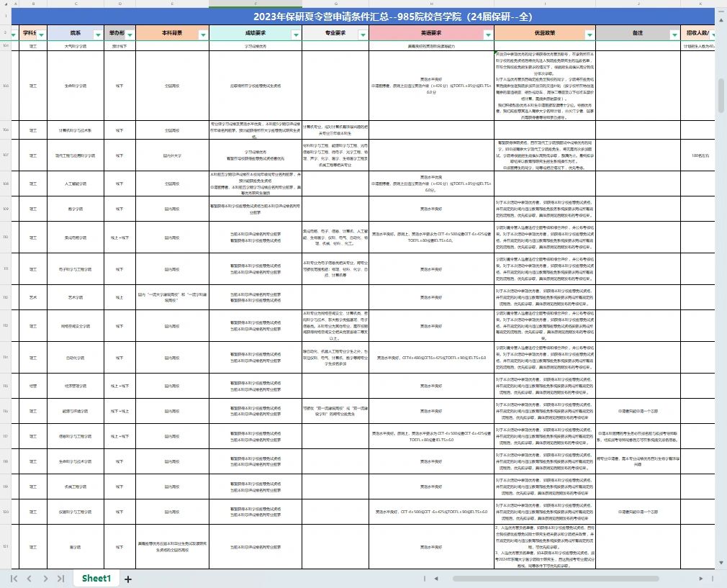The height and width of the screenshot is (588, 727).
Task: Go to the first sheet with the navigation arrow
Action: coord(14,578)
